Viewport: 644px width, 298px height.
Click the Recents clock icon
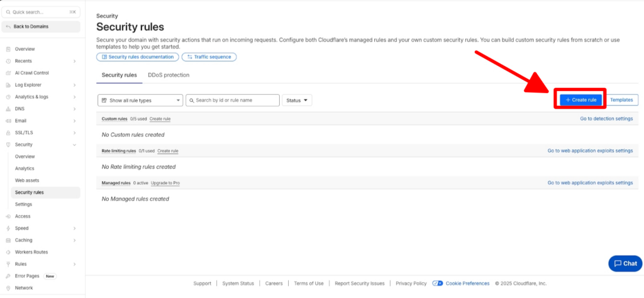tap(8, 61)
